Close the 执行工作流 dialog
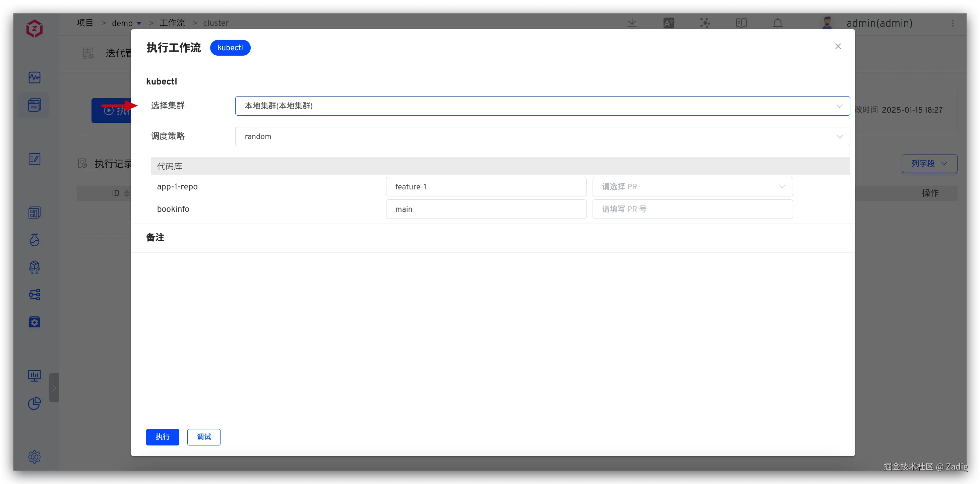Viewport: 980px width, 484px height. tap(838, 46)
